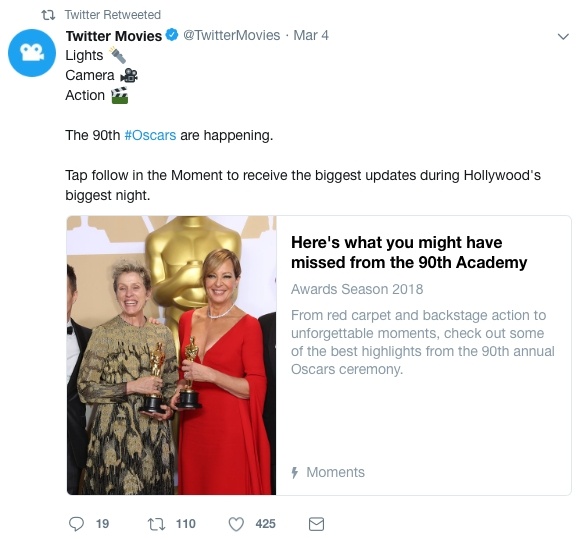This screenshot has width=580, height=539.
Task: Open the Oscars winners photo thumbnail
Action: pos(172,356)
